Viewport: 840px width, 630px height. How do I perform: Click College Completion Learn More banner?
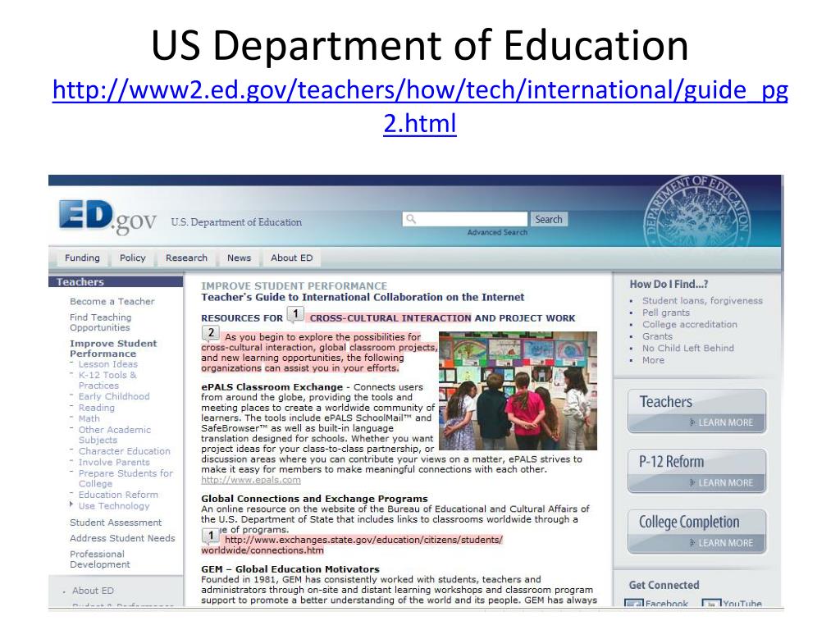[x=697, y=532]
